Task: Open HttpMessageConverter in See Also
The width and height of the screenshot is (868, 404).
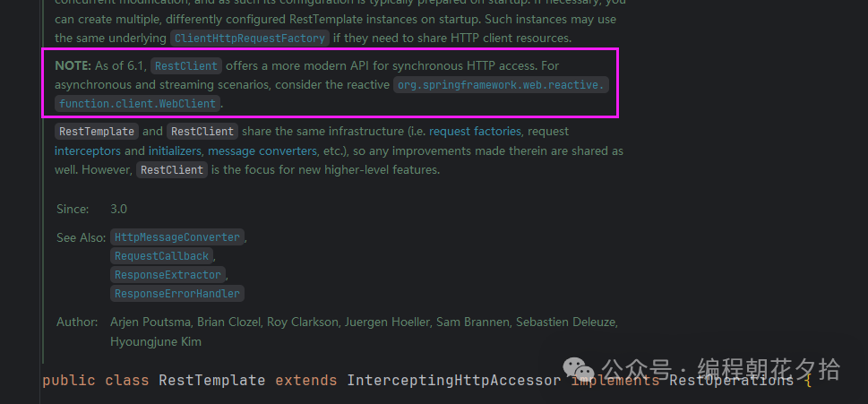Action: (177, 237)
